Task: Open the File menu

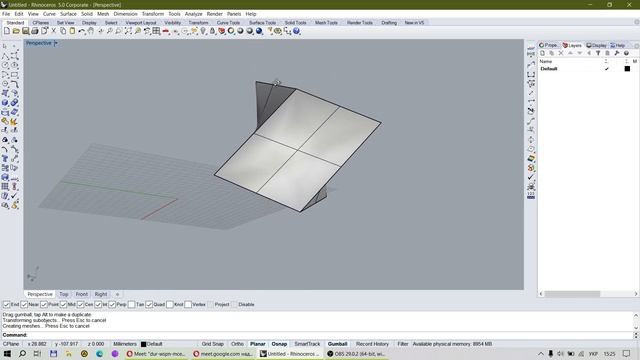Action: pos(6,14)
